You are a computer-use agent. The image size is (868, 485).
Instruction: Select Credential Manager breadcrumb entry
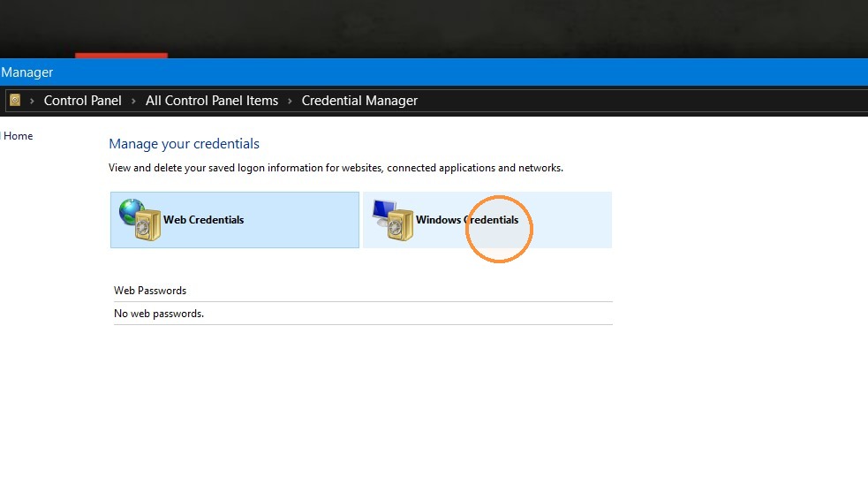359,101
